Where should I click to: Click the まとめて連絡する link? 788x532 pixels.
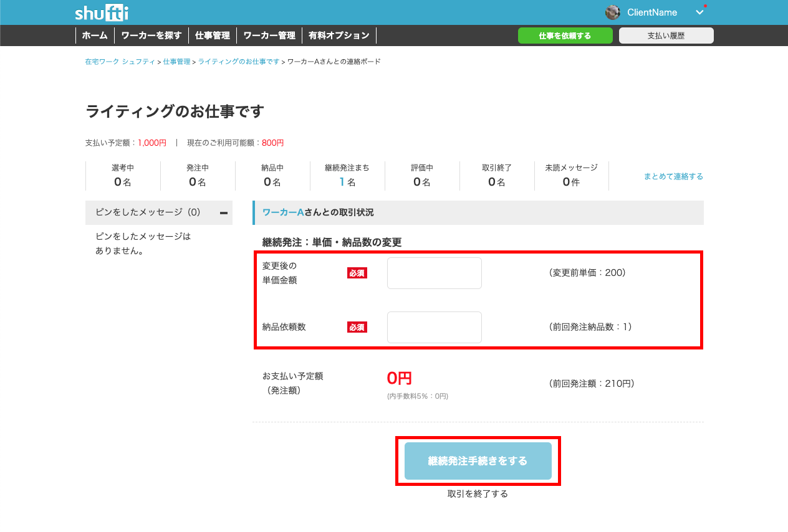(x=673, y=176)
